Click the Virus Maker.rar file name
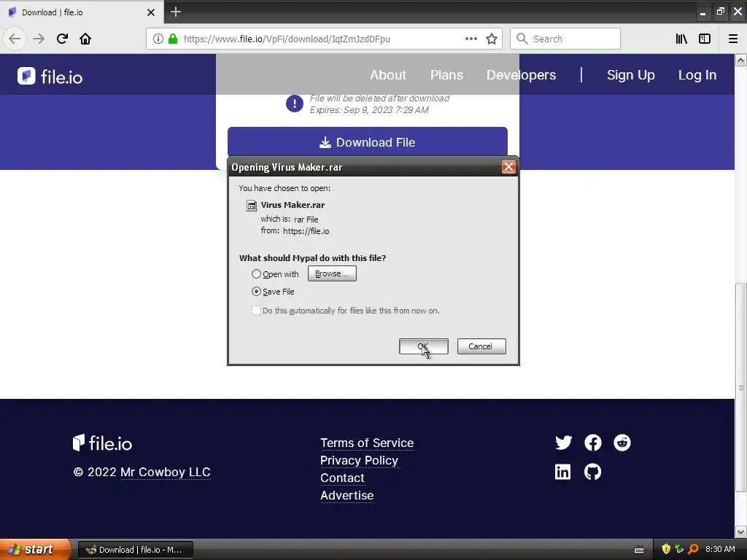The image size is (747, 560). pos(293,205)
